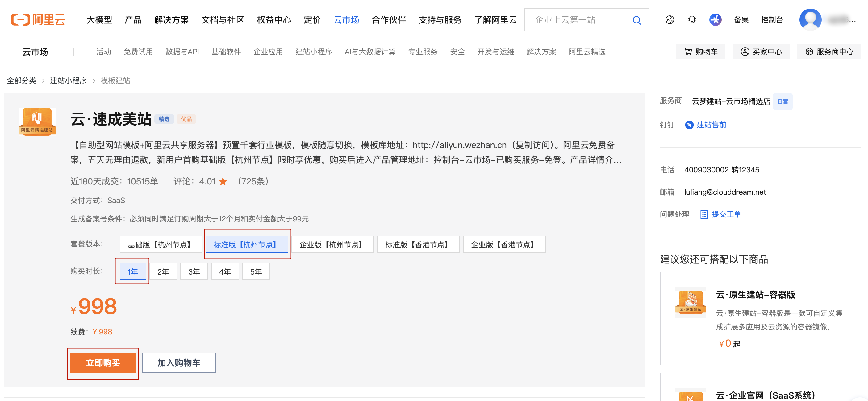This screenshot has width=868, height=401.
Task: Choose 3年 purchase duration
Action: click(194, 272)
